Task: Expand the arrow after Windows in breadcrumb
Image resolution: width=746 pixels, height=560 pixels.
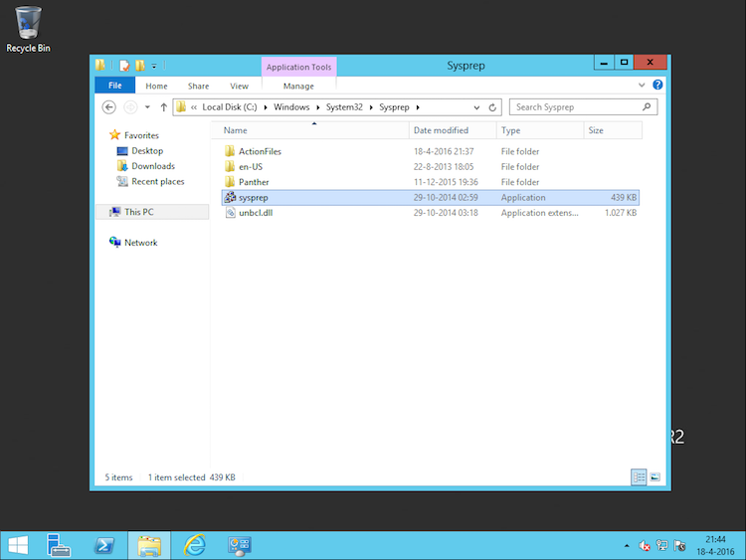Action: pyautogui.click(x=318, y=107)
